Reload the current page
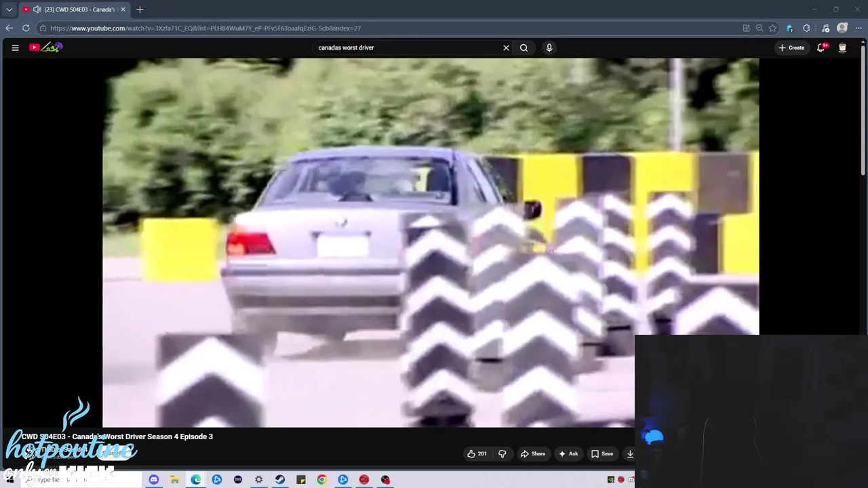This screenshot has height=488, width=868. [x=26, y=28]
